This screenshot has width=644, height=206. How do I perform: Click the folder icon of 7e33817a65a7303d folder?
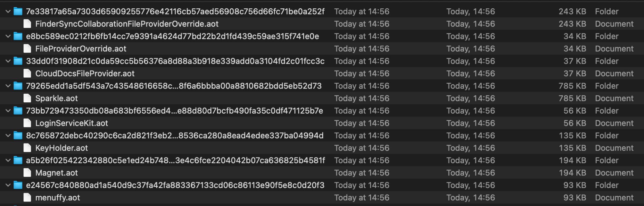click(x=18, y=12)
